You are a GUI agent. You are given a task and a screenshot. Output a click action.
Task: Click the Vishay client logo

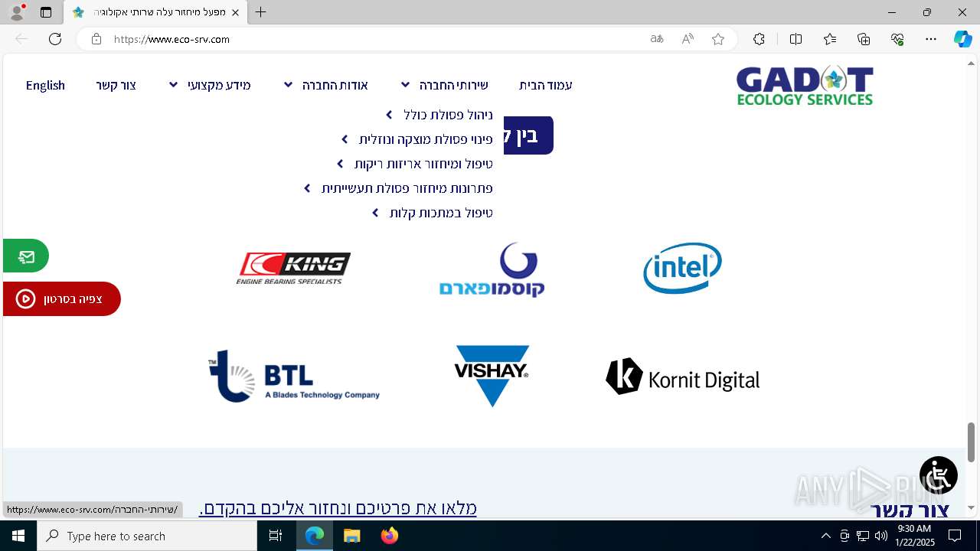click(x=492, y=376)
